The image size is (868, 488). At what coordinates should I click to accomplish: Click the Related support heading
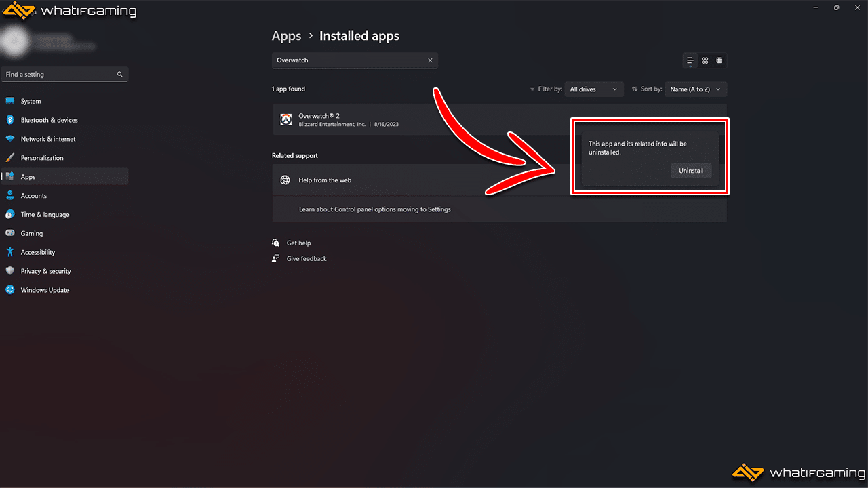(295, 156)
